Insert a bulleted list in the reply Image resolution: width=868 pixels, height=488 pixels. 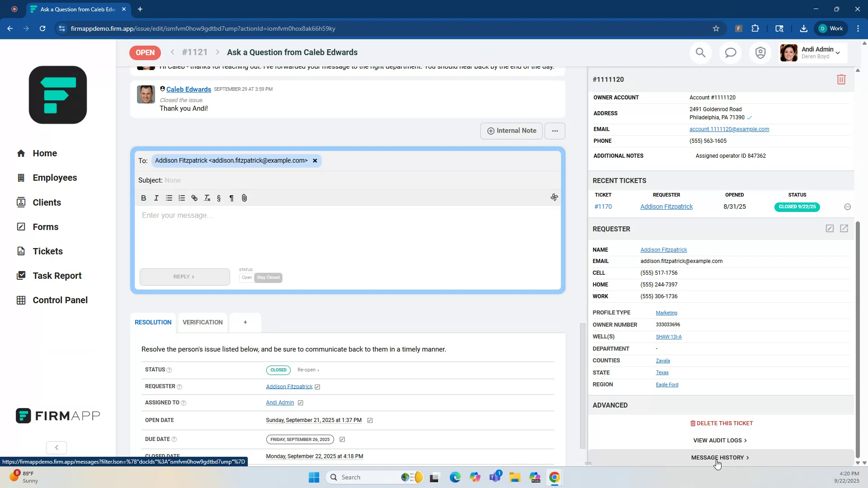click(169, 198)
